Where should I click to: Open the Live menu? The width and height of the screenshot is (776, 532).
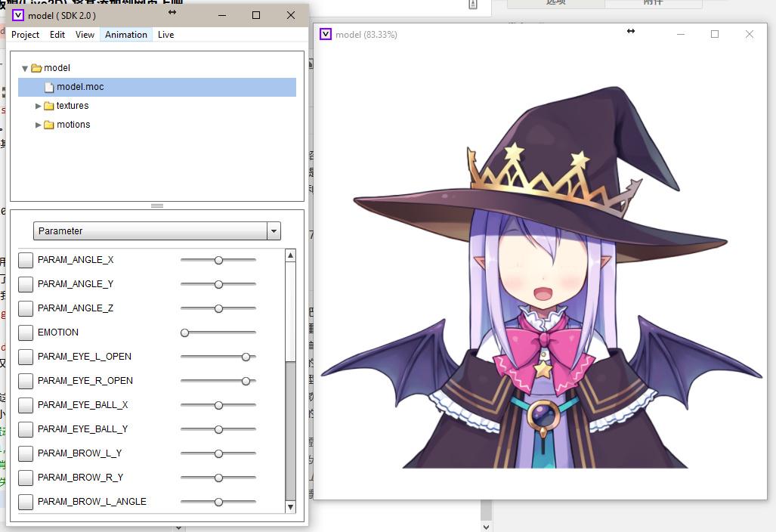click(x=165, y=35)
